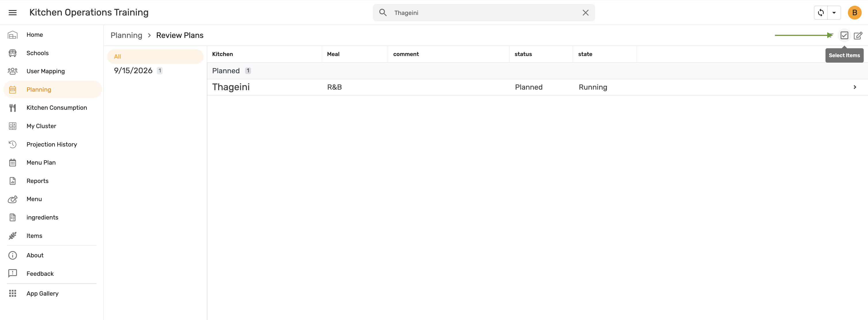Click Review Plans breadcrumb title
The image size is (868, 320).
(180, 35)
